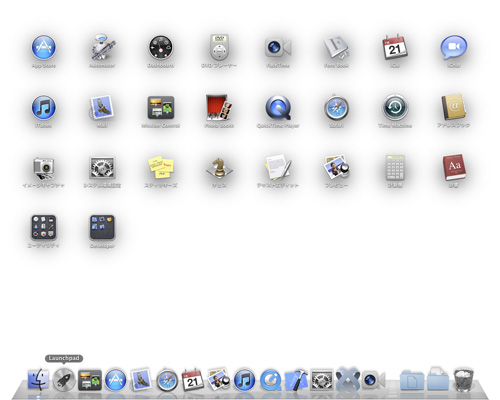Open QuickTime Player from the Dock
Image resolution: width=500 pixels, height=400 pixels.
tap(270, 379)
